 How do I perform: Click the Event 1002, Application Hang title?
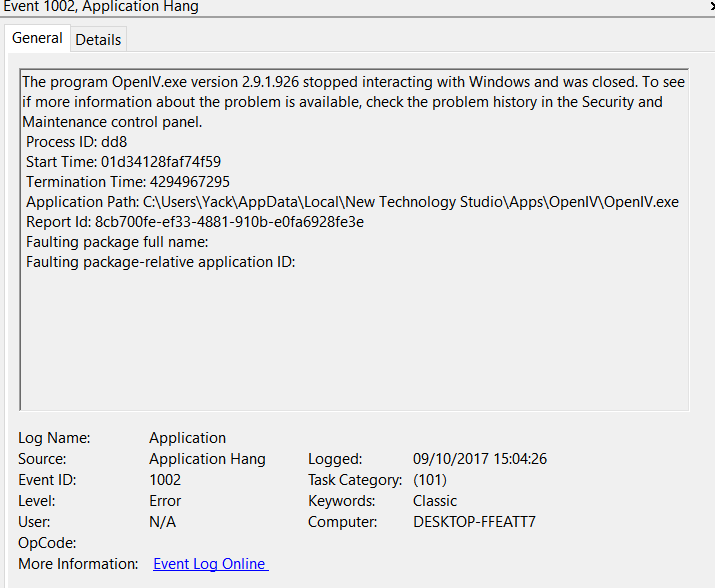click(100, 7)
